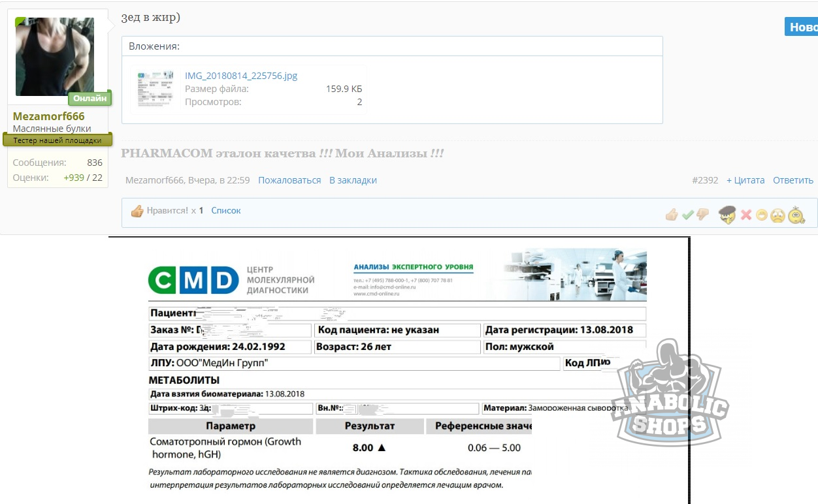Click the confused smiley reaction at far right
Viewport: 818px width, 504px height.
pos(796,215)
